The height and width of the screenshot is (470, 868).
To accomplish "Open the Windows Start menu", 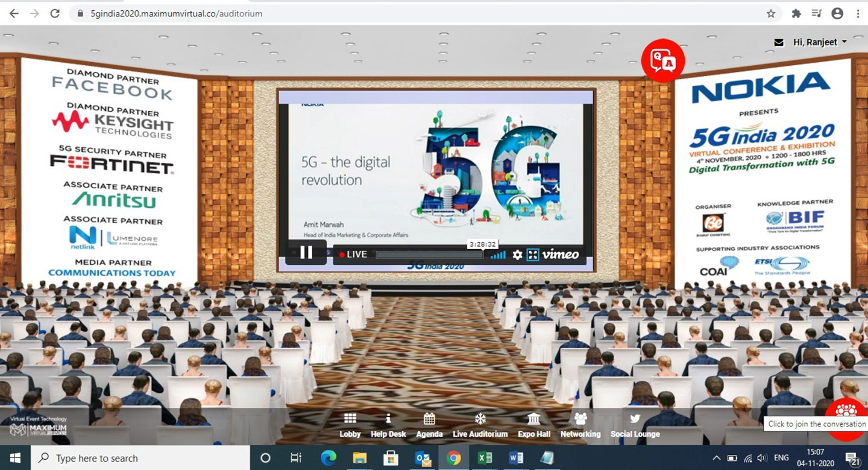I will (15, 458).
